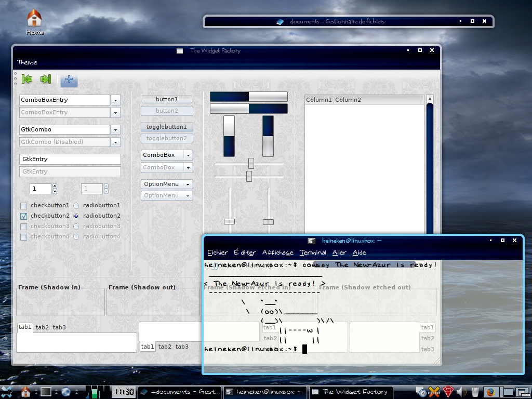
Task: Expand the GtkCombo dropdown arrow
Action: (115, 129)
